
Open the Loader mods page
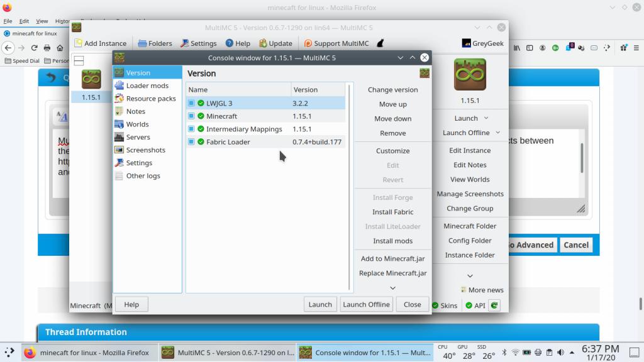click(147, 85)
